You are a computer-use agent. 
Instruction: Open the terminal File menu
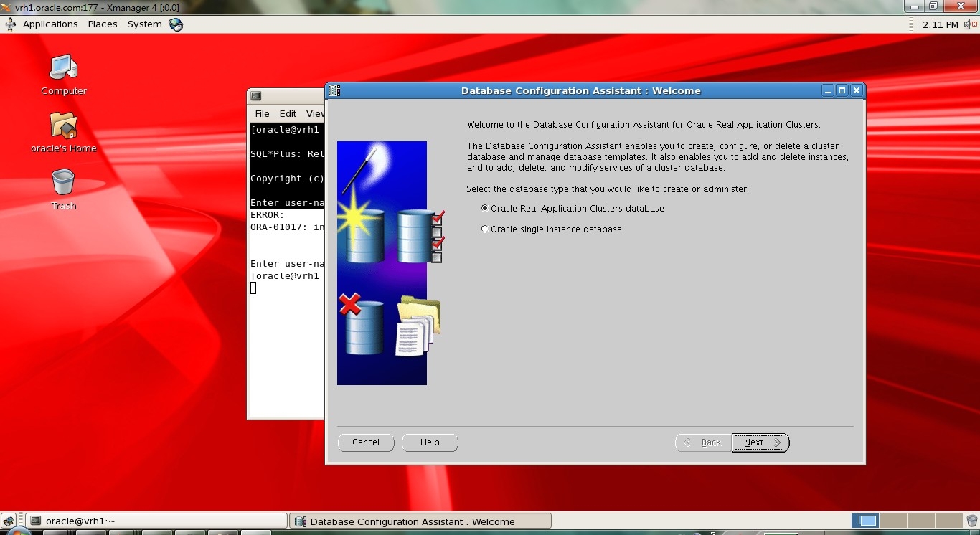click(x=262, y=114)
